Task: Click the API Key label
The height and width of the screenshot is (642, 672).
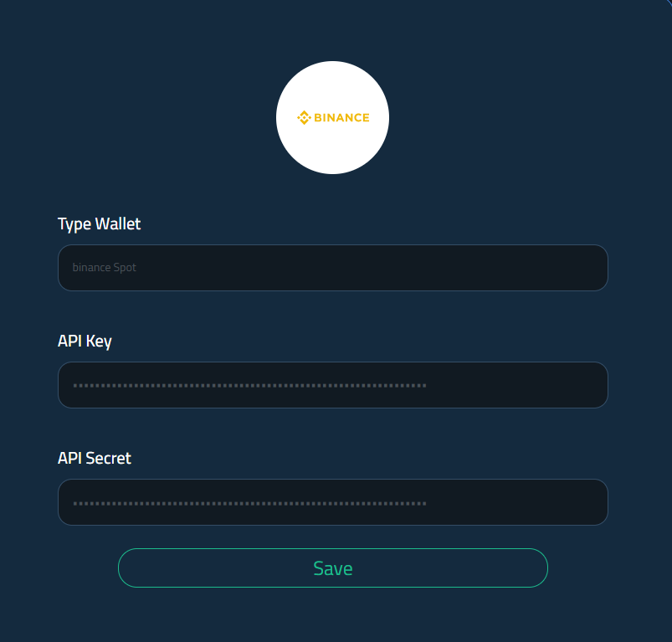Action: [x=85, y=342]
